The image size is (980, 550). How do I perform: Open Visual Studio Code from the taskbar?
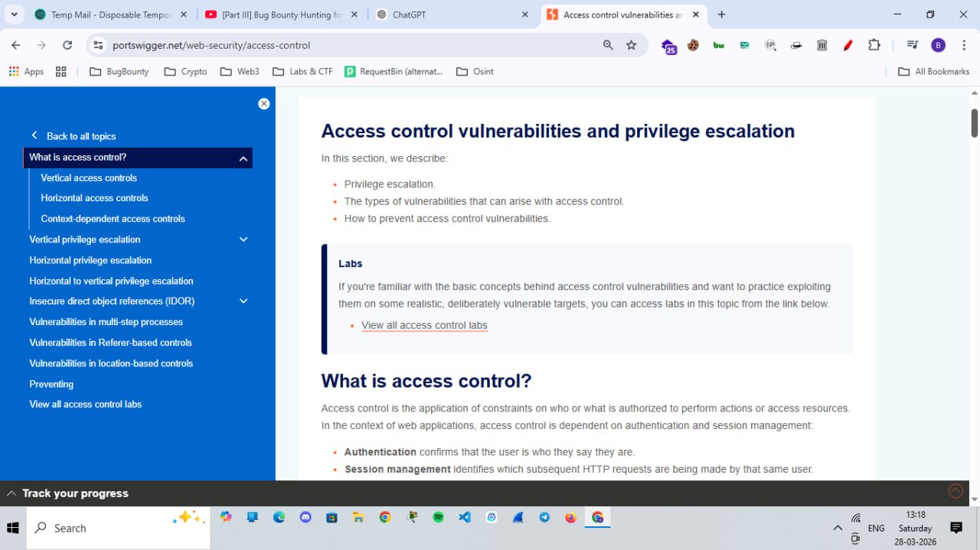pos(465,517)
